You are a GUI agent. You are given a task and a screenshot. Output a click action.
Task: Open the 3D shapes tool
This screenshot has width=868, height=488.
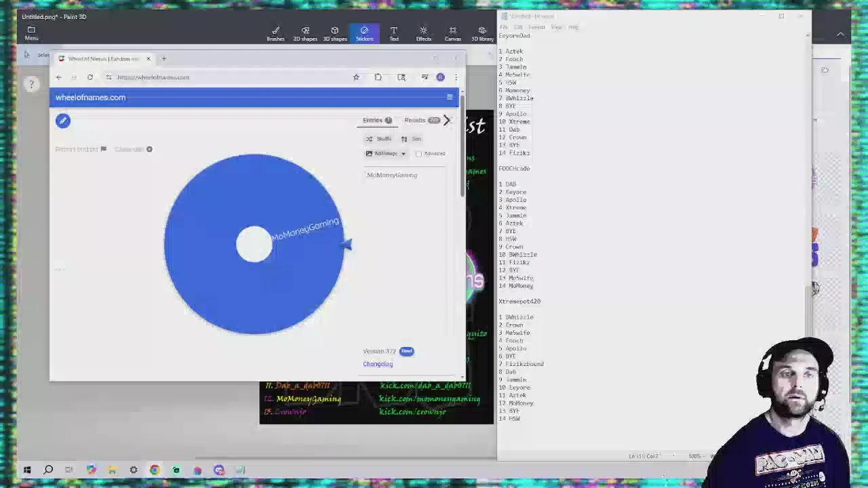(334, 34)
